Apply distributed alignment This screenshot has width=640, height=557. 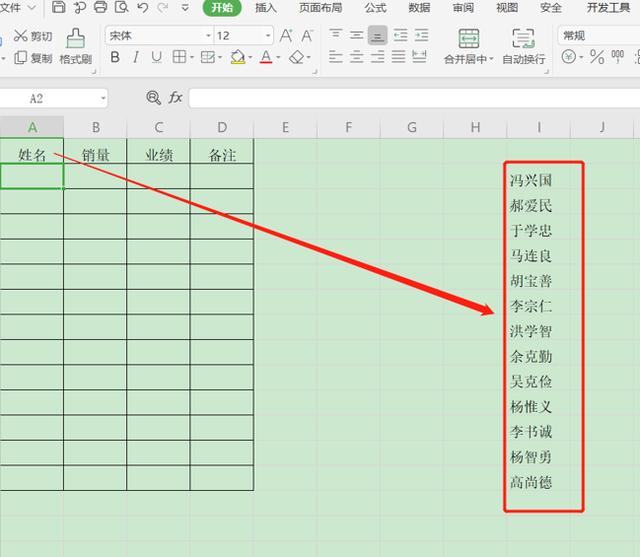(x=419, y=57)
